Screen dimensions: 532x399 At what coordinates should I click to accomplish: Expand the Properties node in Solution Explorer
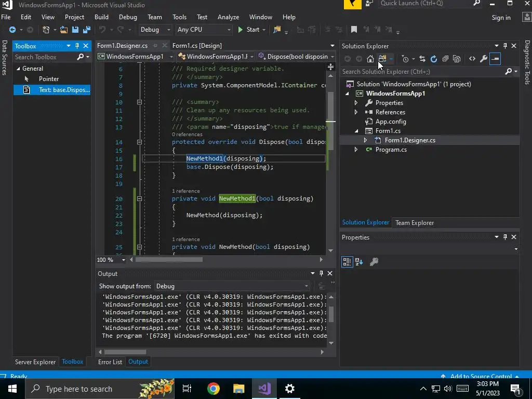coord(356,103)
